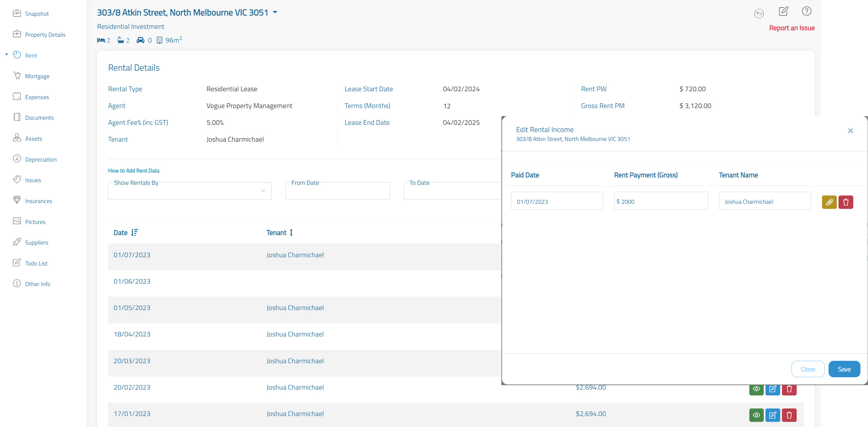Toggle Tenant column sorting arrow
Screen dimensions: 868x427
[x=291, y=233]
